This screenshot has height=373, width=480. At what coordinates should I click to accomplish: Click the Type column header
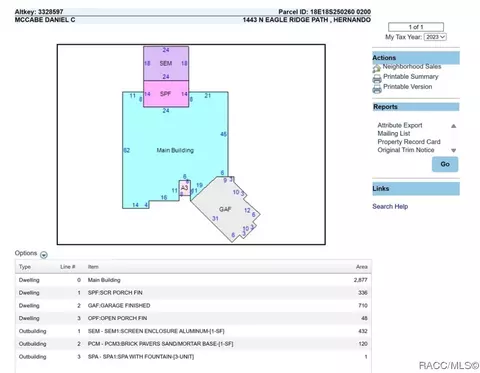25,267
